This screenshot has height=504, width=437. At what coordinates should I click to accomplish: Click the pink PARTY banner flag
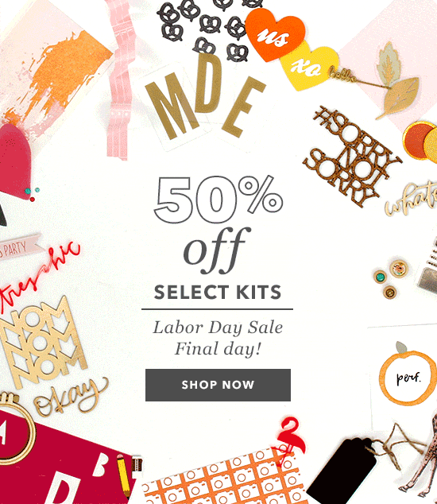tap(20, 247)
